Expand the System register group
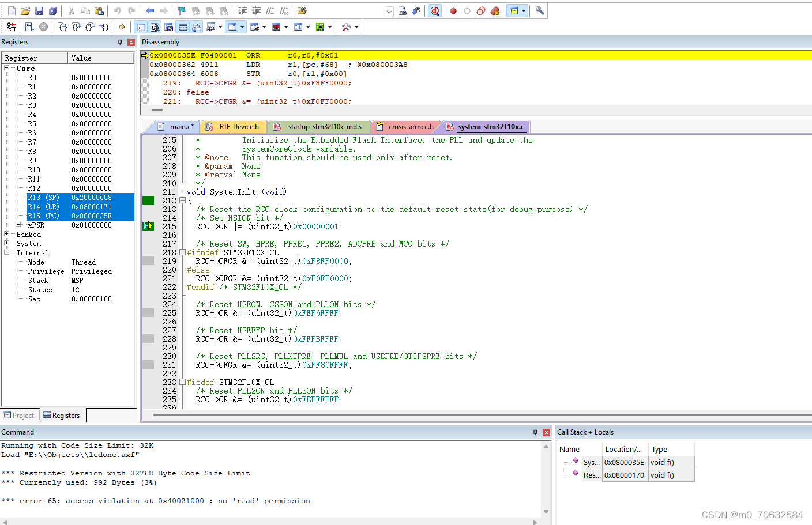Image resolution: width=812 pixels, height=525 pixels. tap(7, 243)
